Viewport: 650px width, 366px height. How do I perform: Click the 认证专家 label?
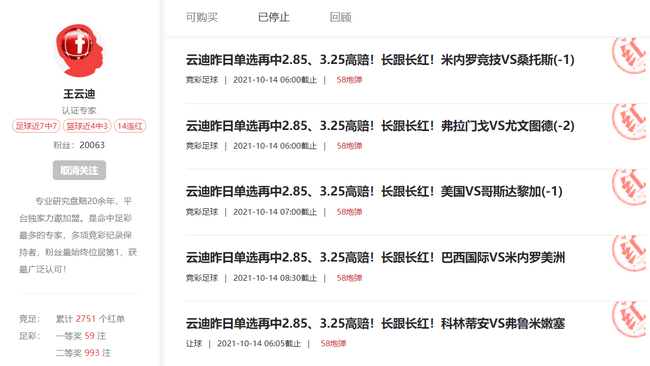coord(79,111)
